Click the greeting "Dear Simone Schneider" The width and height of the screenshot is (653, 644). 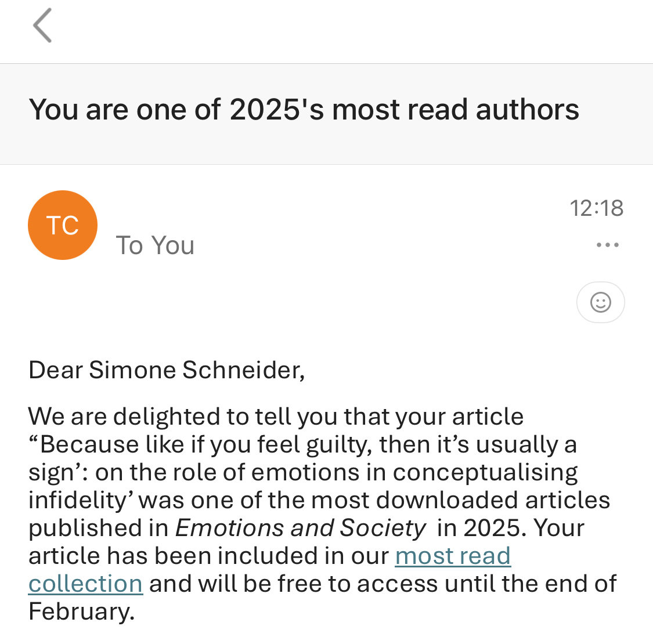click(167, 370)
